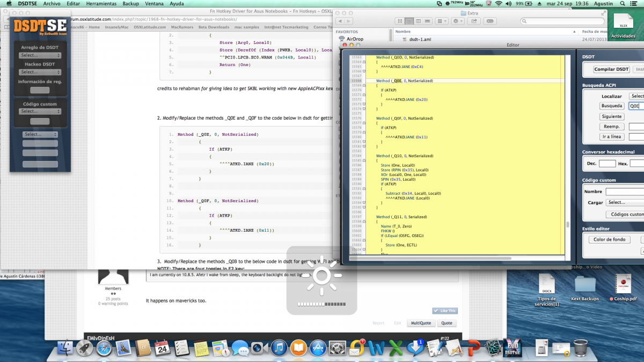Click the Compilar DSDT button
Image resolution: width=644 pixels, height=362 pixels.
point(611,69)
